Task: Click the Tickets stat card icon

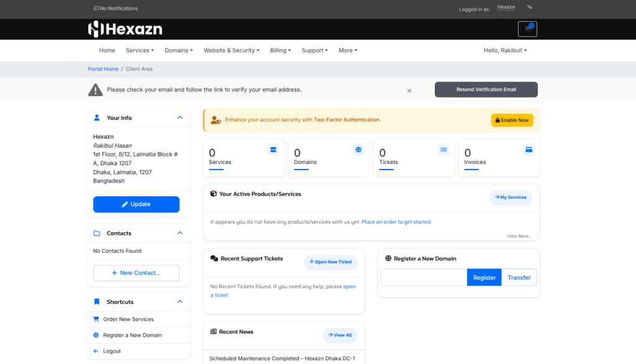Action: click(443, 150)
